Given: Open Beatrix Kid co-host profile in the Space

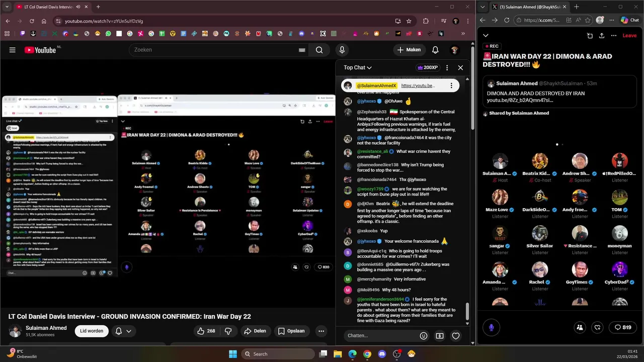Looking at the screenshot, I should tap(540, 167).
